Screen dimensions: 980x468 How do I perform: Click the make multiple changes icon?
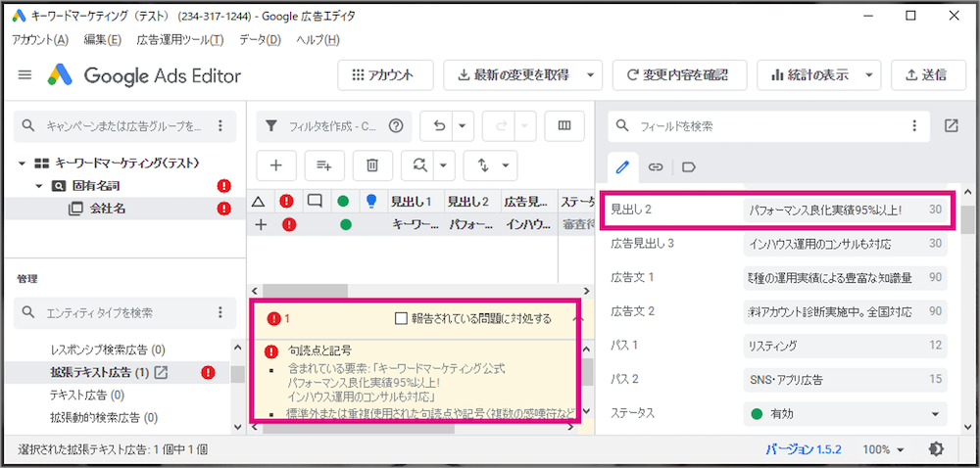click(x=323, y=165)
